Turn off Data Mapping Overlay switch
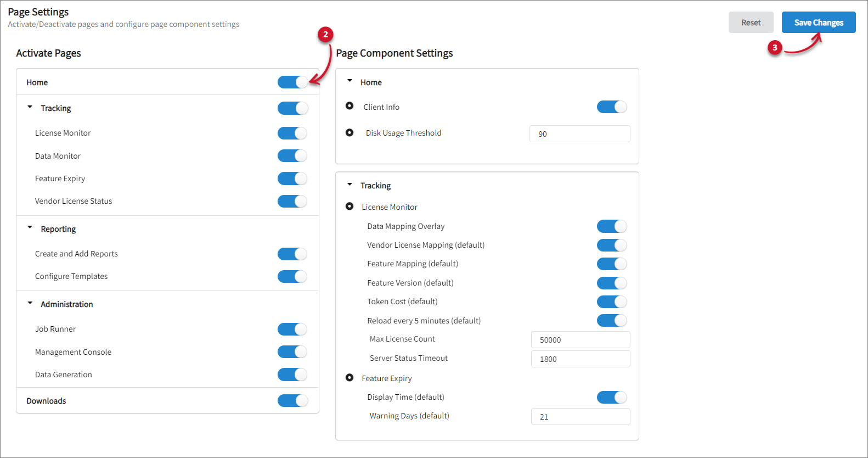The width and height of the screenshot is (868, 458). 611,226
